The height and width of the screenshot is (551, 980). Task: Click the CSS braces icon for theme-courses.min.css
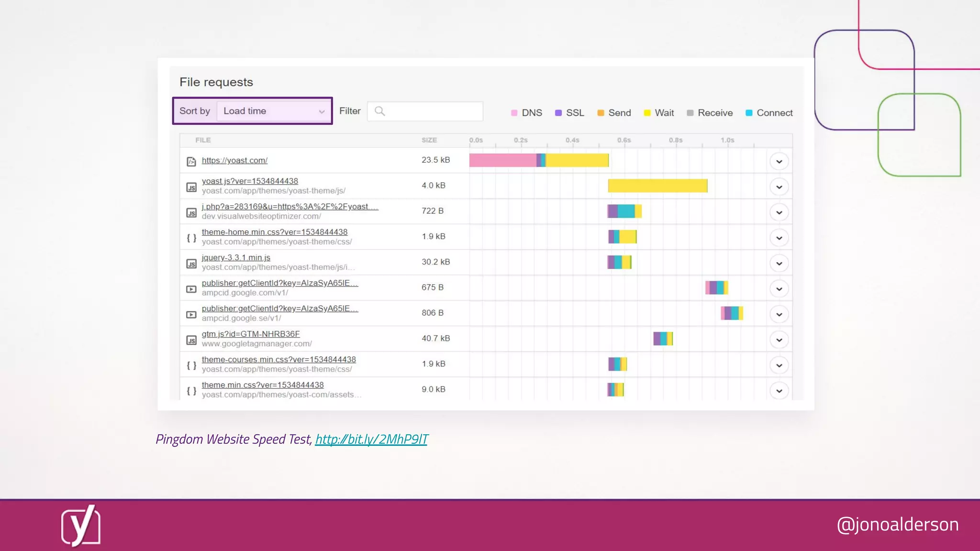191,365
